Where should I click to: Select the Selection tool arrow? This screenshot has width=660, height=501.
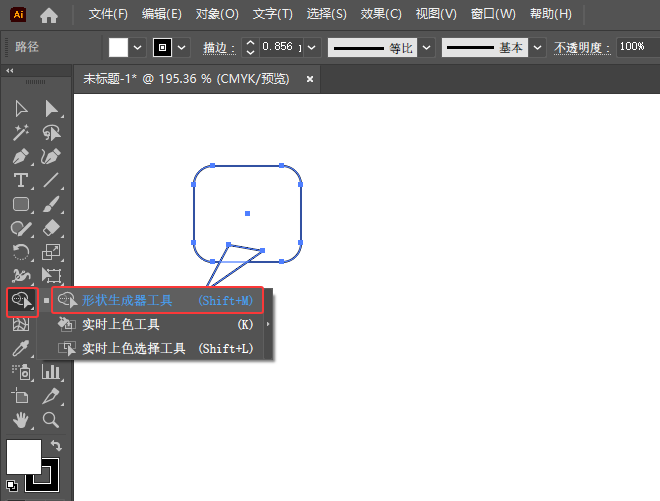pyautogui.click(x=21, y=109)
